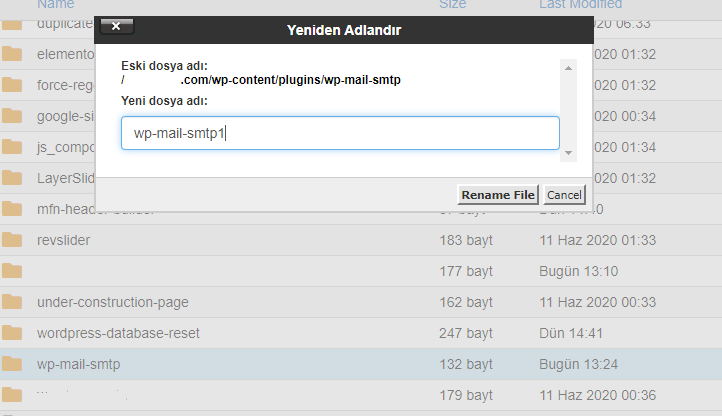
Task: Cancel the rename dialog
Action: (x=564, y=195)
